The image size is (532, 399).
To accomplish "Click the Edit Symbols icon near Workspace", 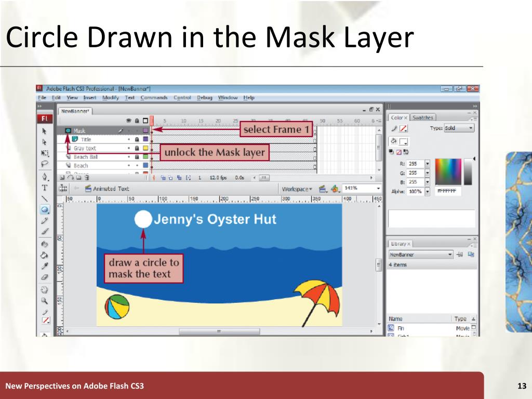I will pos(335,189).
